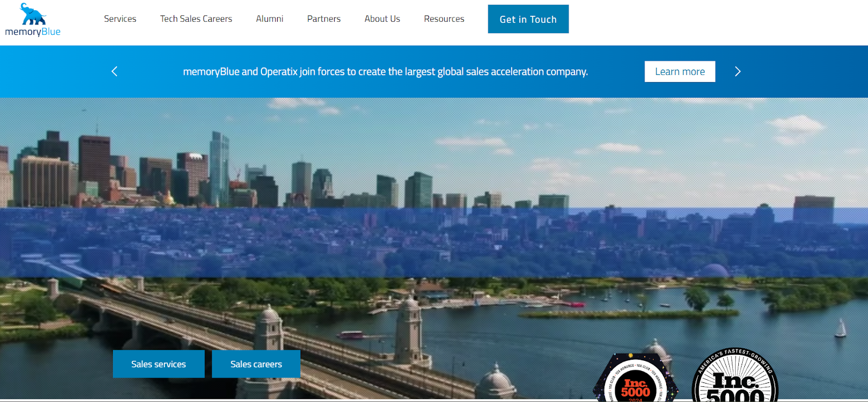Click the Sales careers button
The height and width of the screenshot is (402, 868).
pos(256,364)
